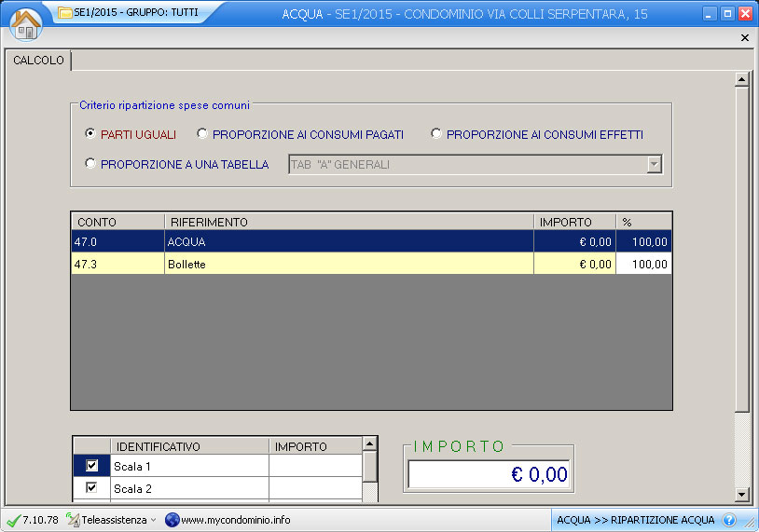Open the www.mycondominio.info link
The width and height of the screenshot is (759, 532).
(235, 520)
